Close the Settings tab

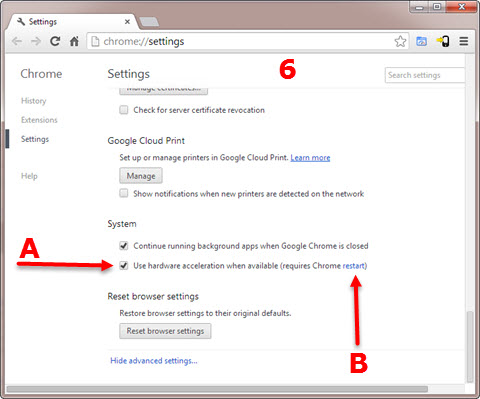coord(127,22)
